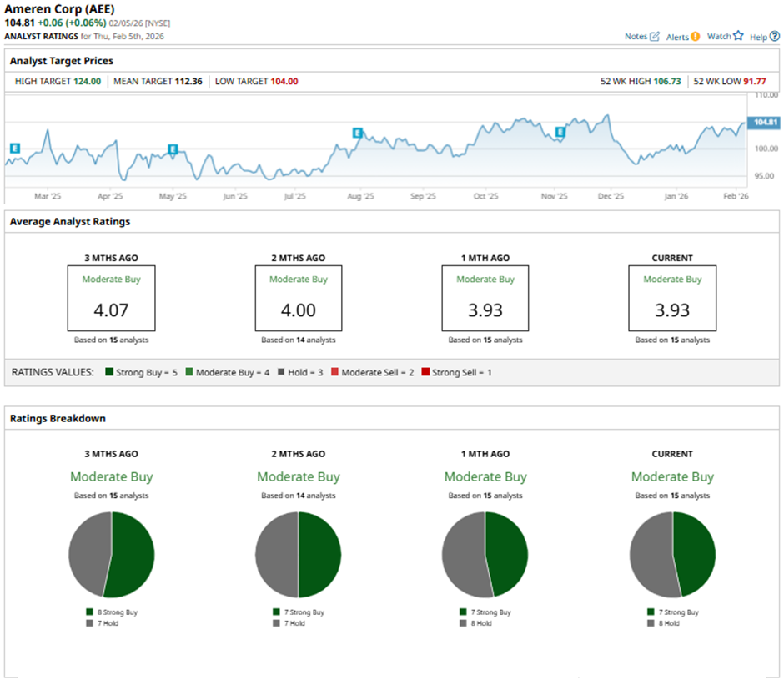This screenshot has width=784, height=680.
Task: Click the earnings marker near Aug '25
Action: click(x=357, y=133)
